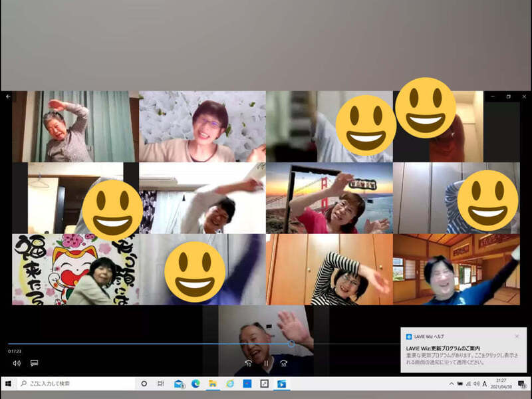Viewport: 532px width, 399px height.
Task: Launch Microsoft Edge from the taskbar
Action: click(196, 384)
